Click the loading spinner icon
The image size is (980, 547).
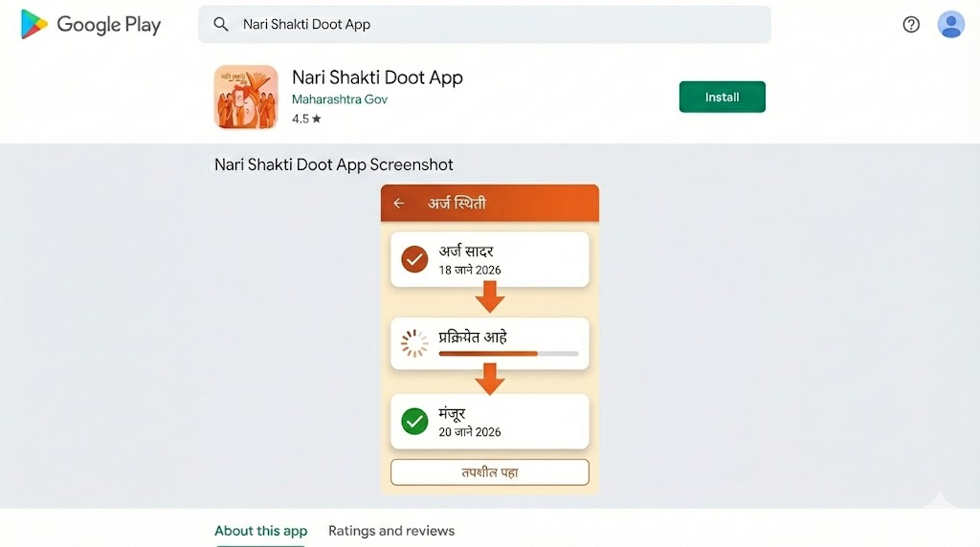[x=414, y=343]
